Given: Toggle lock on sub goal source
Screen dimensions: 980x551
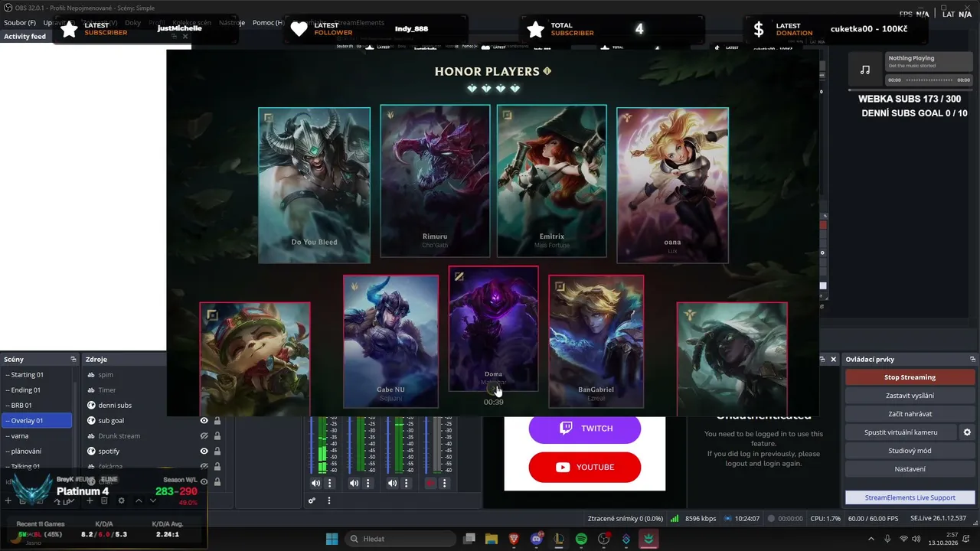Looking at the screenshot, I should (217, 420).
